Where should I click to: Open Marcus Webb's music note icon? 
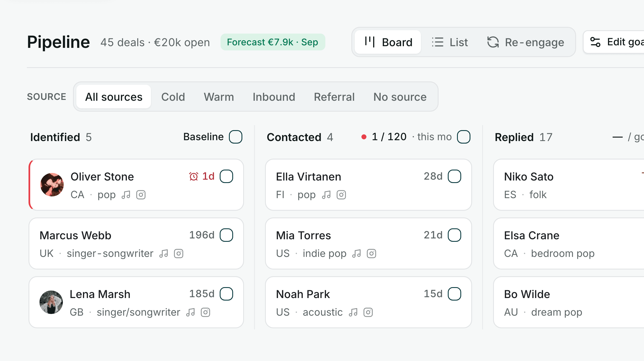[x=164, y=254]
